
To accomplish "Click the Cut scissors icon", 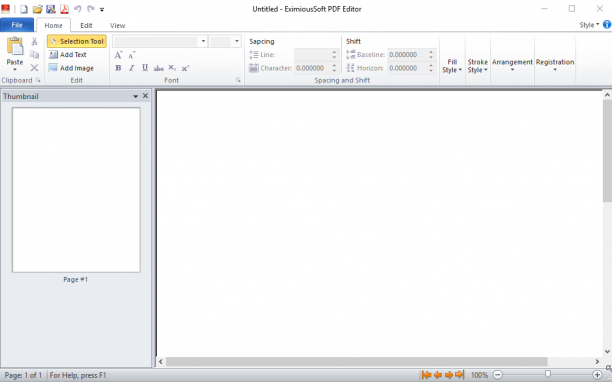I will pyautogui.click(x=34, y=41).
